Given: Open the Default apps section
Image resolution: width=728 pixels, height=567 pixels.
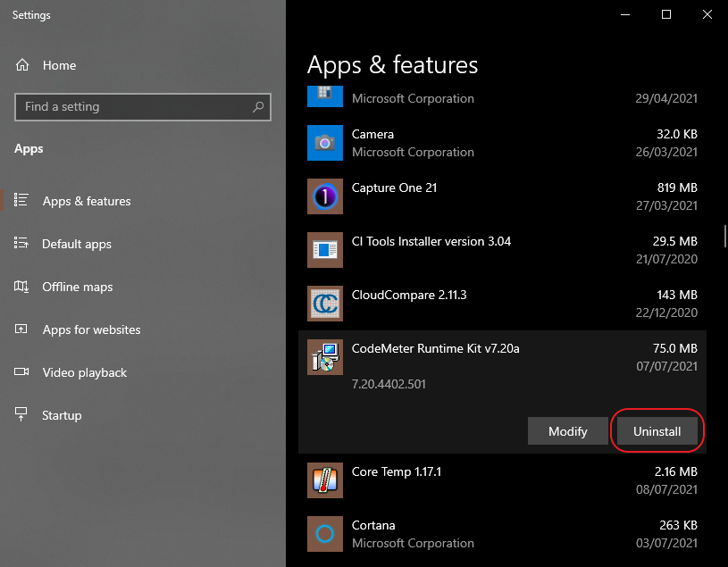Looking at the screenshot, I should tap(77, 244).
